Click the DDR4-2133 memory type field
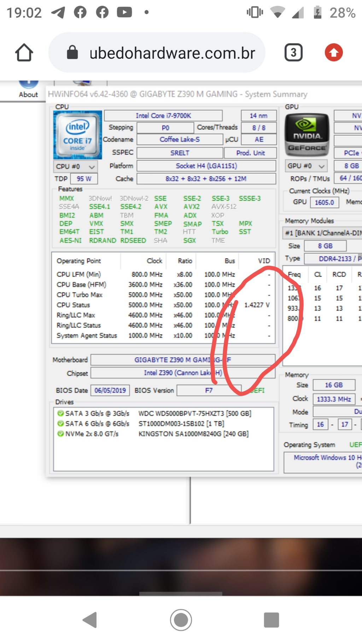362x644 pixels. coord(333,259)
